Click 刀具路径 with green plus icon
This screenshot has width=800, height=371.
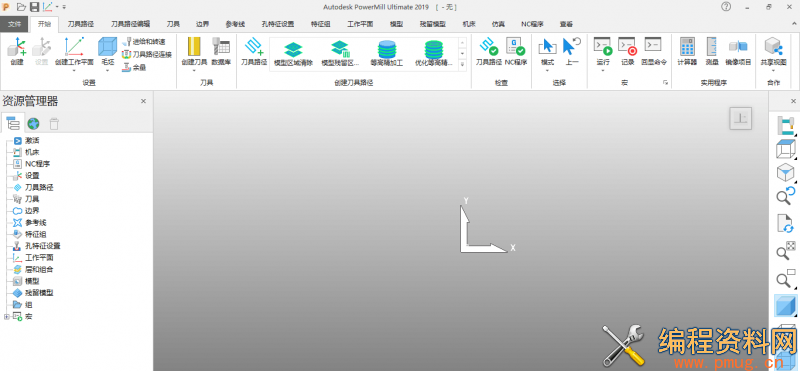(x=254, y=47)
